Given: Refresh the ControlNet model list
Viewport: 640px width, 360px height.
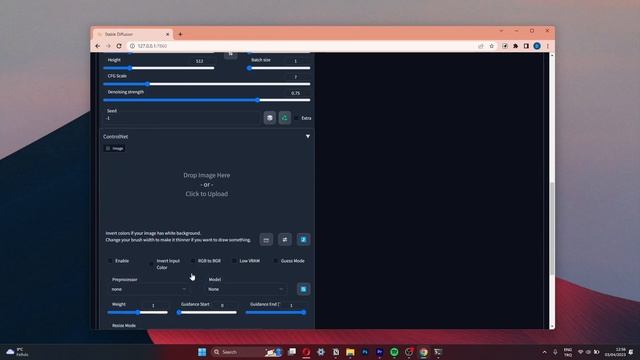Looking at the screenshot, I should [x=303, y=289].
